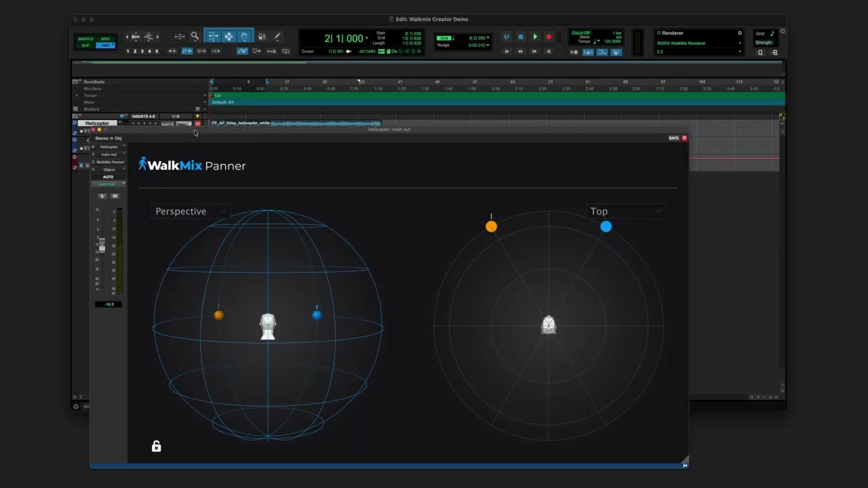Click the blue right object in Top view

tap(606, 226)
